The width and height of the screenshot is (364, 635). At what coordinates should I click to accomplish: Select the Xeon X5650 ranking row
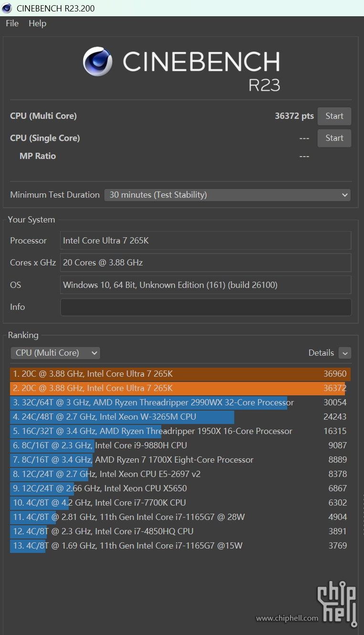(180, 488)
